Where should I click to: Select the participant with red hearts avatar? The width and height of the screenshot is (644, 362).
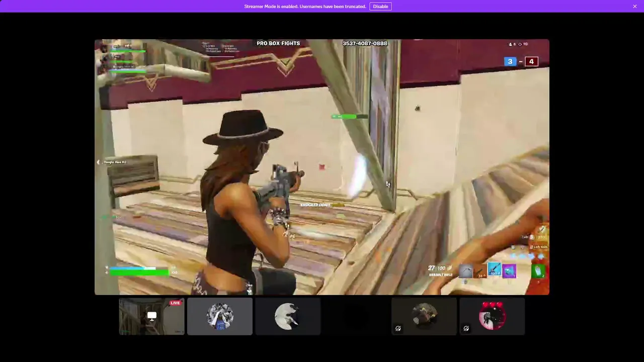(492, 316)
